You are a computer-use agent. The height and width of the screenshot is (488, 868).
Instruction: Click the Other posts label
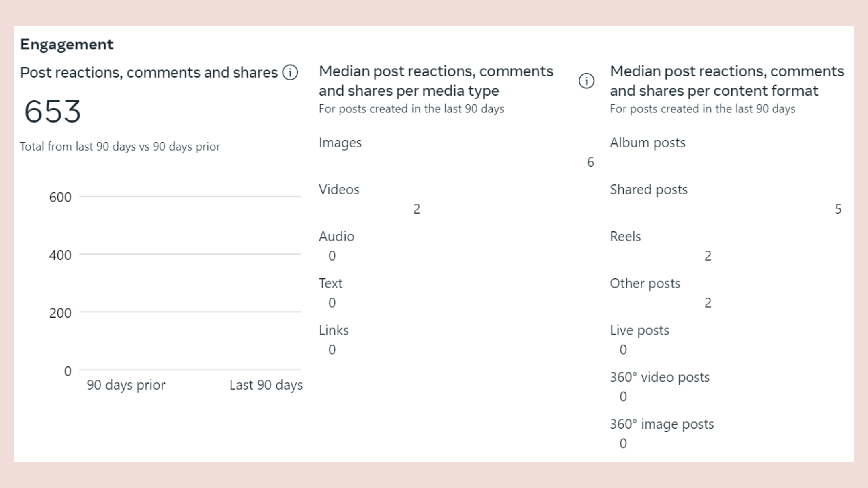coord(645,284)
